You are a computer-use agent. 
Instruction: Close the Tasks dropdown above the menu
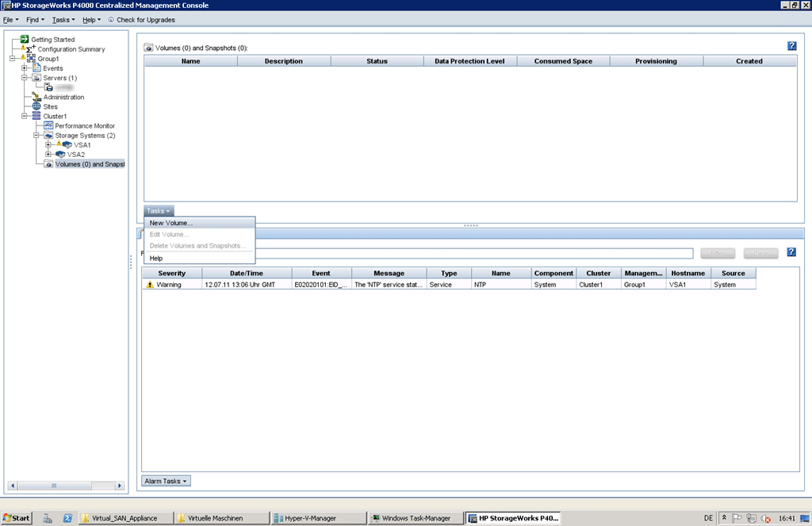pyautogui.click(x=159, y=211)
